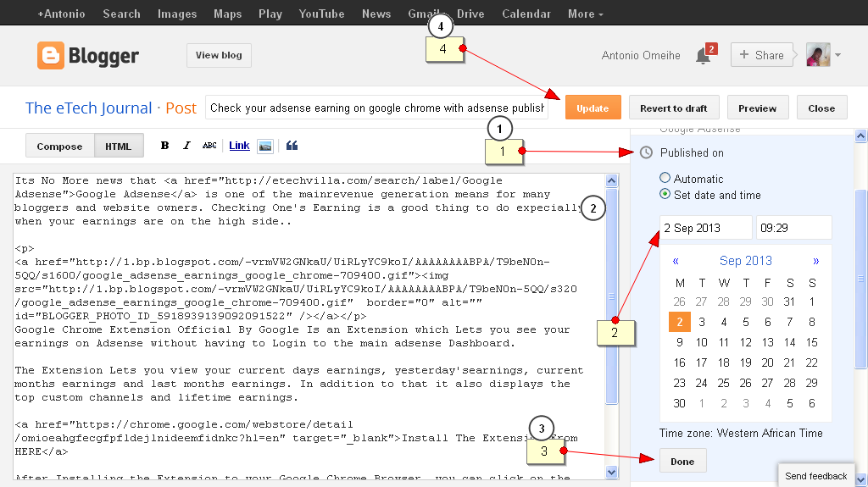Select day 30 in the Sep calendar

tap(679, 403)
